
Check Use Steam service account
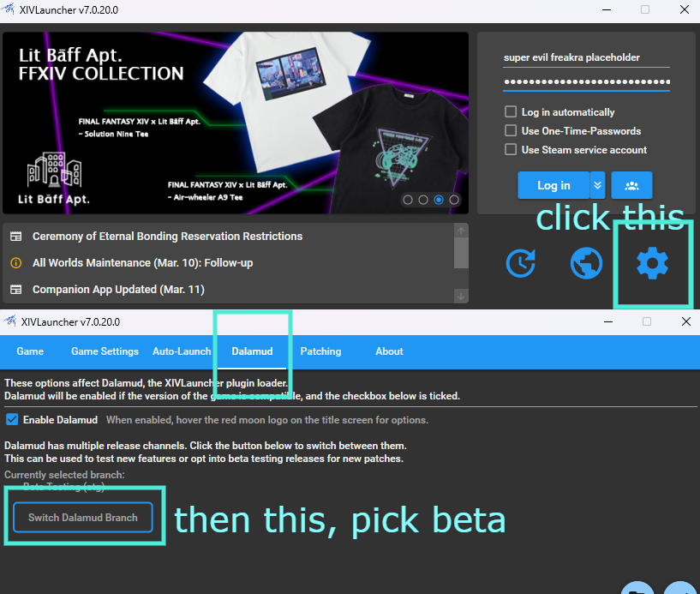pos(511,149)
